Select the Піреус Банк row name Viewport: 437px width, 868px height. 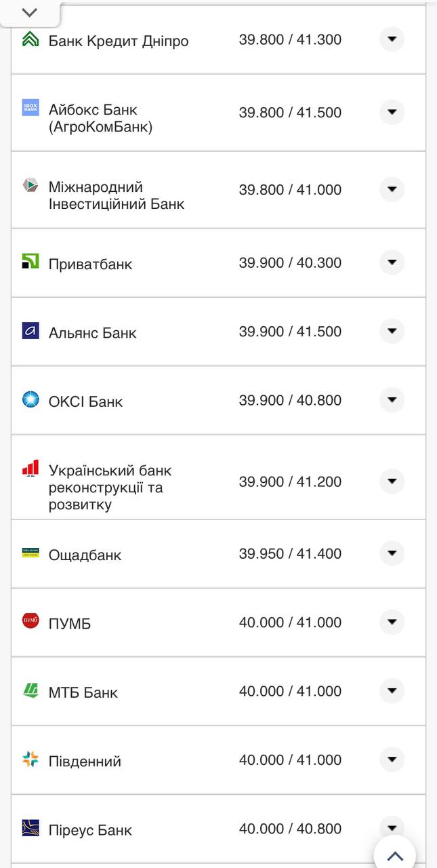coord(90,830)
